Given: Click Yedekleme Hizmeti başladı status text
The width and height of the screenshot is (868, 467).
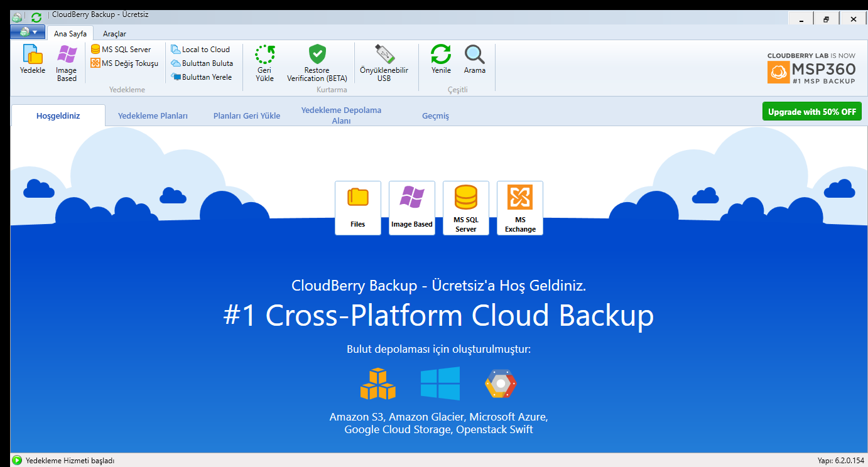Looking at the screenshot, I should click(70, 461).
